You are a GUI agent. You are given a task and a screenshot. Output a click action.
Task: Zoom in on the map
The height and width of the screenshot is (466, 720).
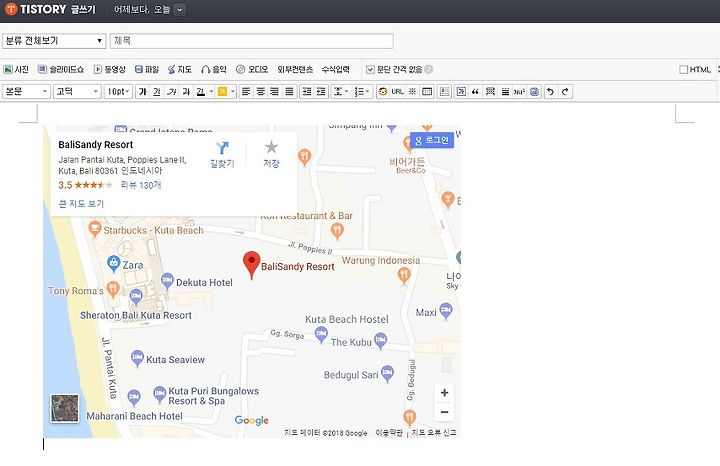click(444, 393)
